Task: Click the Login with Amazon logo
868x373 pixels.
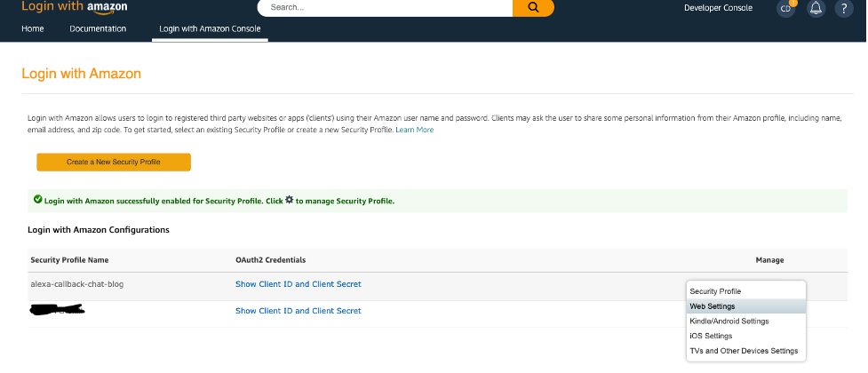Action: 74,6
